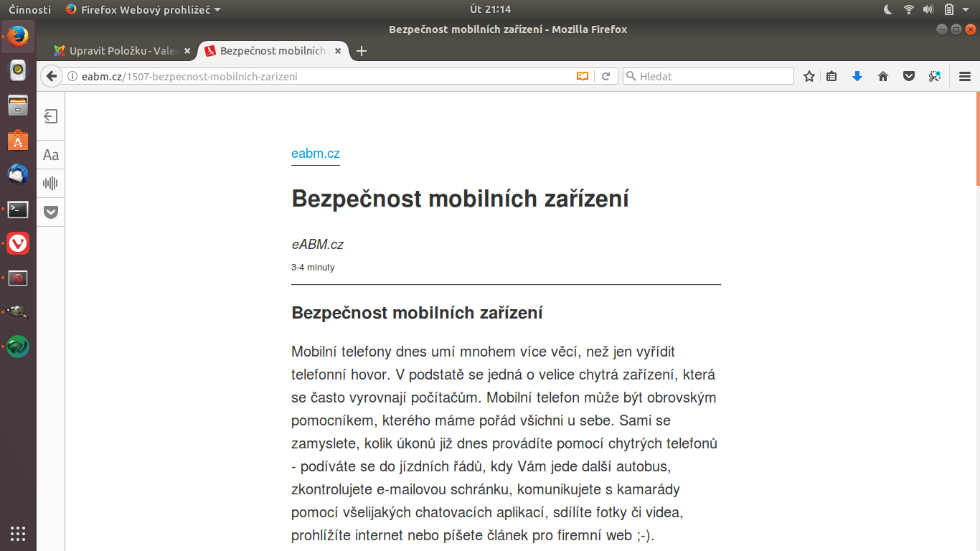This screenshot has height=551, width=980.
Task: Close the Upravit Položku tab
Action: click(x=187, y=51)
